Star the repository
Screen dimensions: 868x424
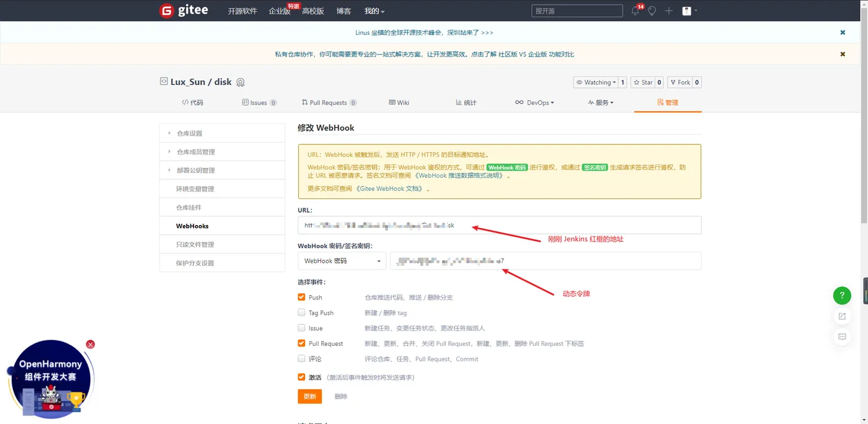coord(643,82)
